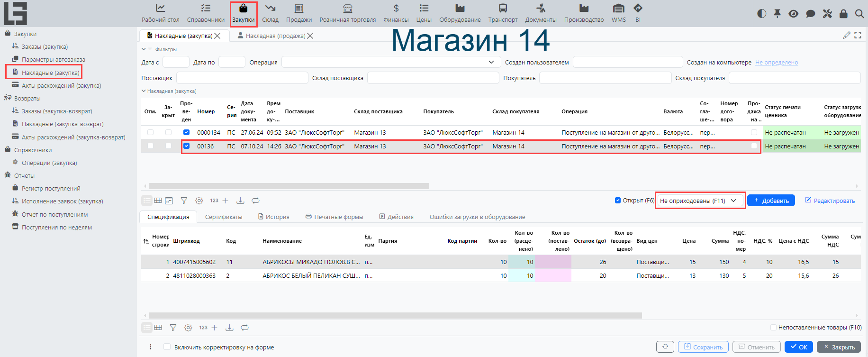This screenshot has width=868, height=357.
Task: Open the Склад module icon
Action: click(x=270, y=9)
